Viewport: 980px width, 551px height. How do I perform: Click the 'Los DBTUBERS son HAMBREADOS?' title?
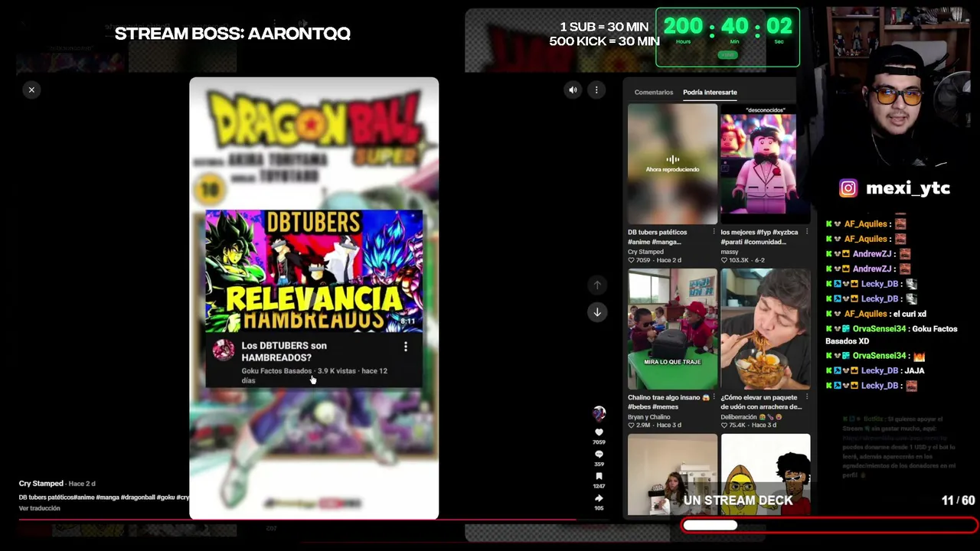coord(284,351)
